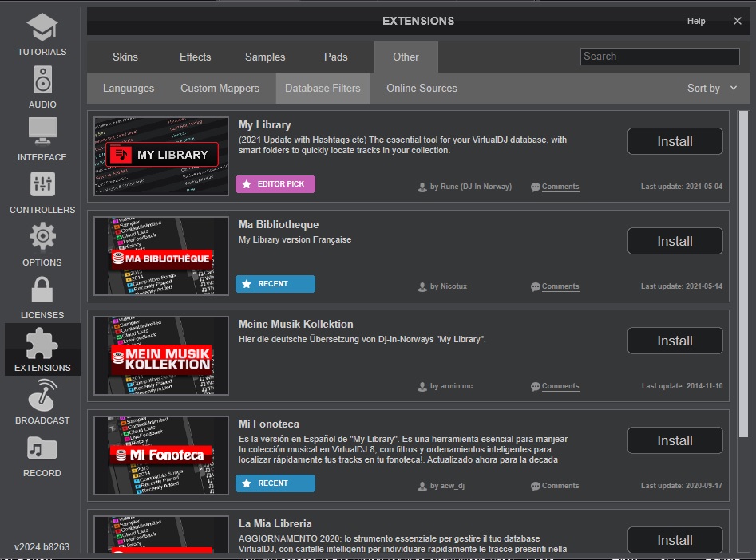Screen dimensions: 756x560
Task: Click the La Mia Libreria title
Action: tap(275, 524)
